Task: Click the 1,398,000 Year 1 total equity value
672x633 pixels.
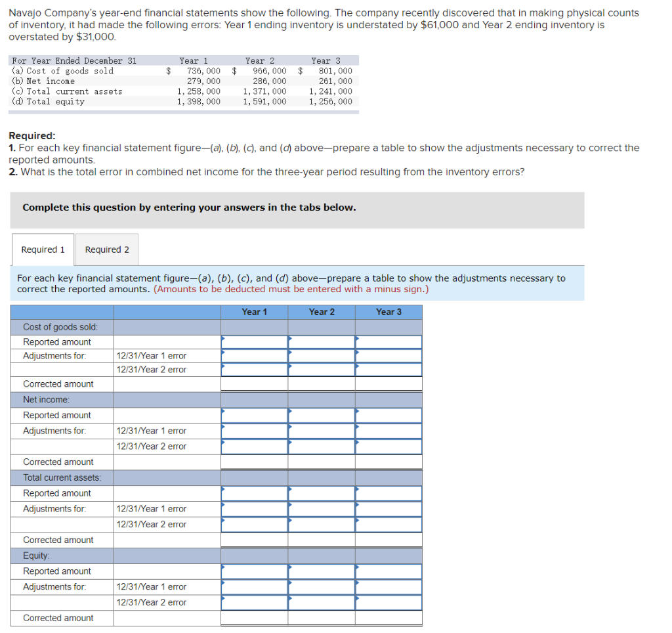Action: 199,102
